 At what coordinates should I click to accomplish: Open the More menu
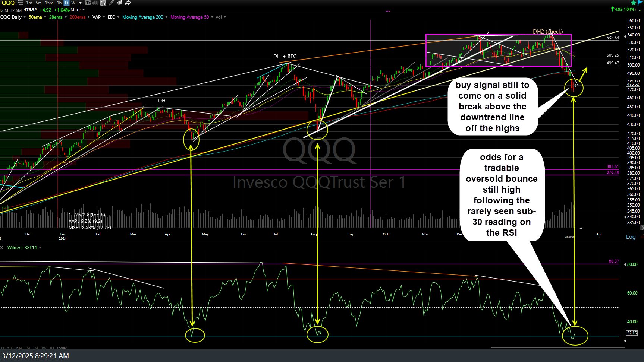(78, 10)
